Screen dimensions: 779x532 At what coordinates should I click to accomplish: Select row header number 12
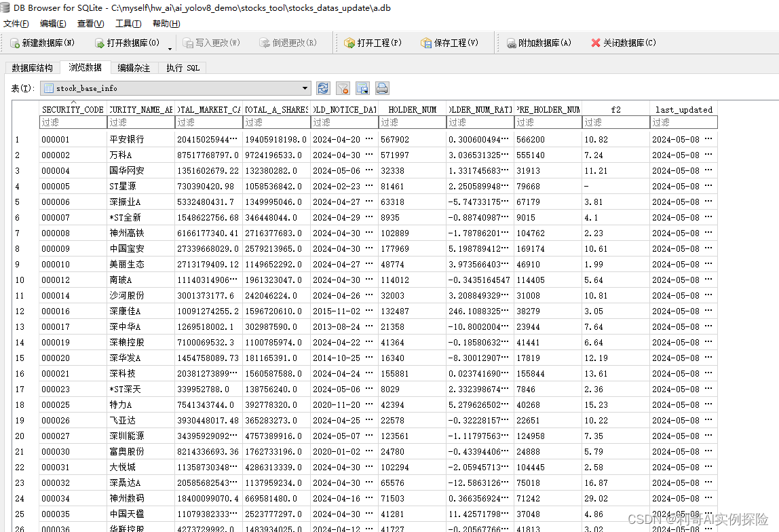pos(26,311)
